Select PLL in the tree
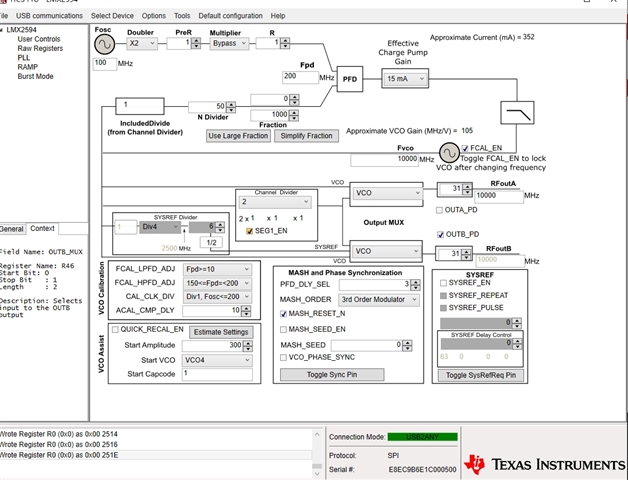 click(24, 58)
